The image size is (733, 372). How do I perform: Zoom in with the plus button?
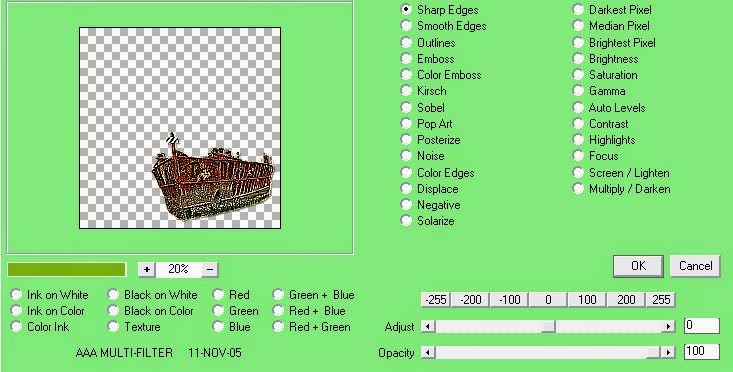[147, 269]
